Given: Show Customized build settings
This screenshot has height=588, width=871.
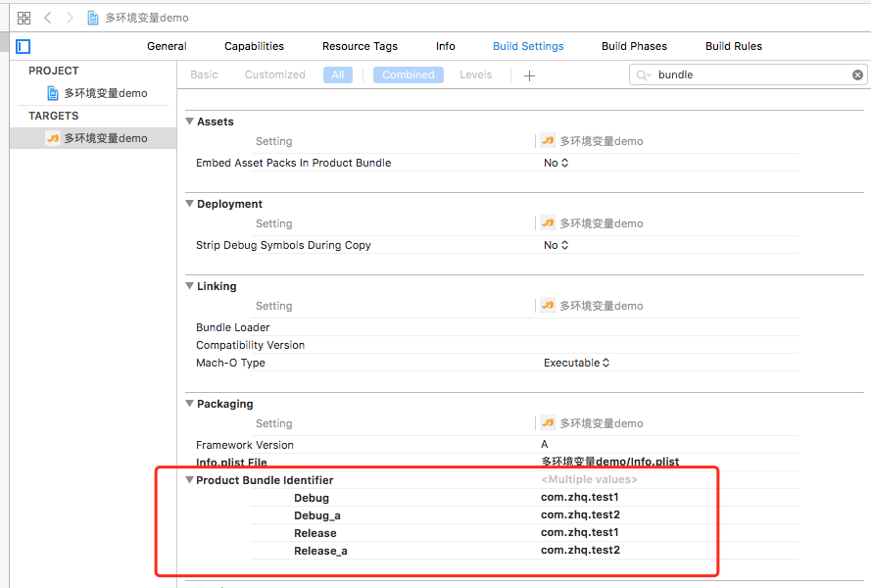Looking at the screenshot, I should 275,74.
